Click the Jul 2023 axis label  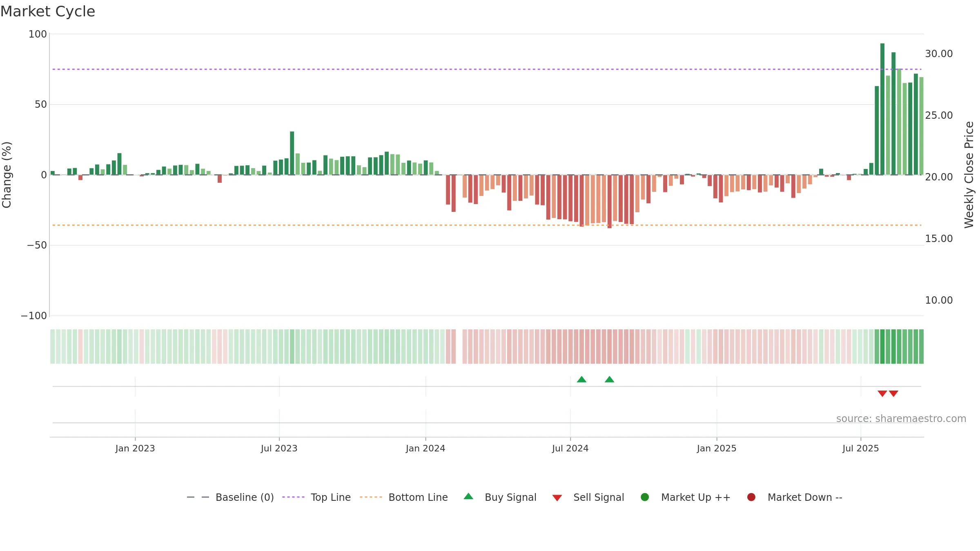(279, 449)
